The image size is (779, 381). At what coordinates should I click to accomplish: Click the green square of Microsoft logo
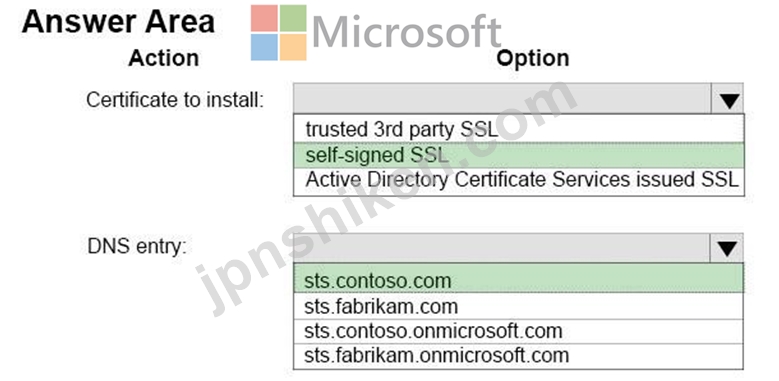[x=293, y=18]
